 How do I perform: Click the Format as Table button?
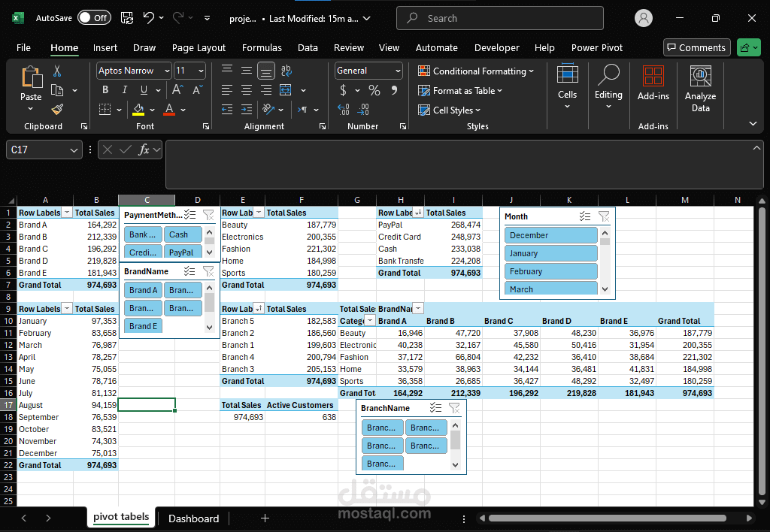tap(460, 91)
